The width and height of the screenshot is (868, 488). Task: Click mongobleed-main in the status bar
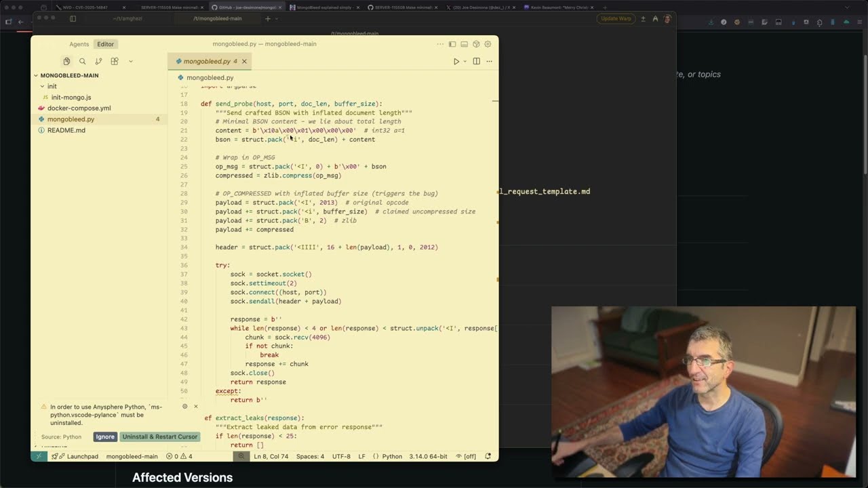pyautogui.click(x=132, y=456)
